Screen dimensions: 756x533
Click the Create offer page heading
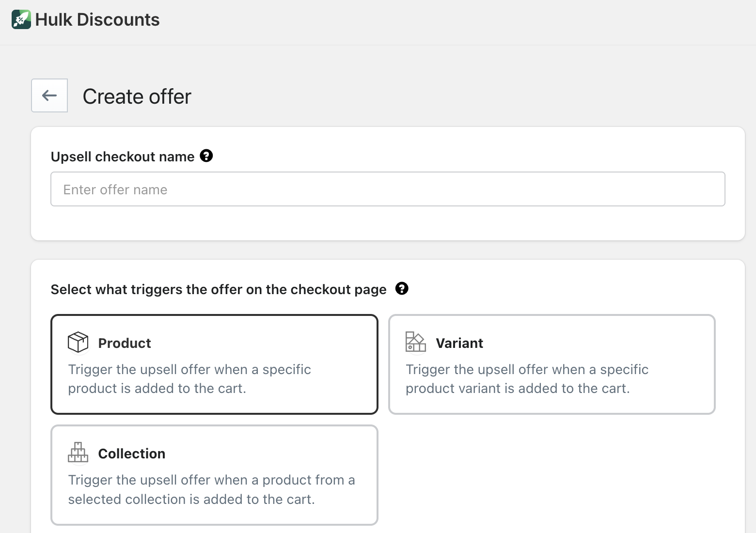click(137, 96)
